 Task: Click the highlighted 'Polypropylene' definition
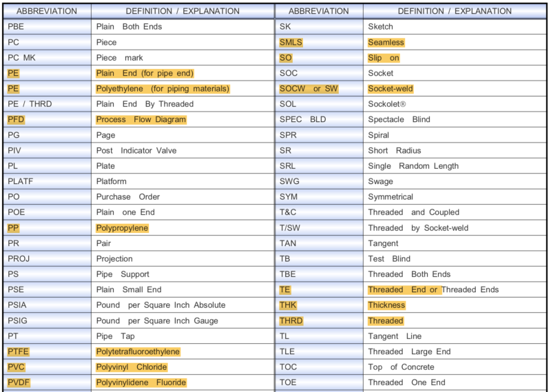[x=122, y=227]
